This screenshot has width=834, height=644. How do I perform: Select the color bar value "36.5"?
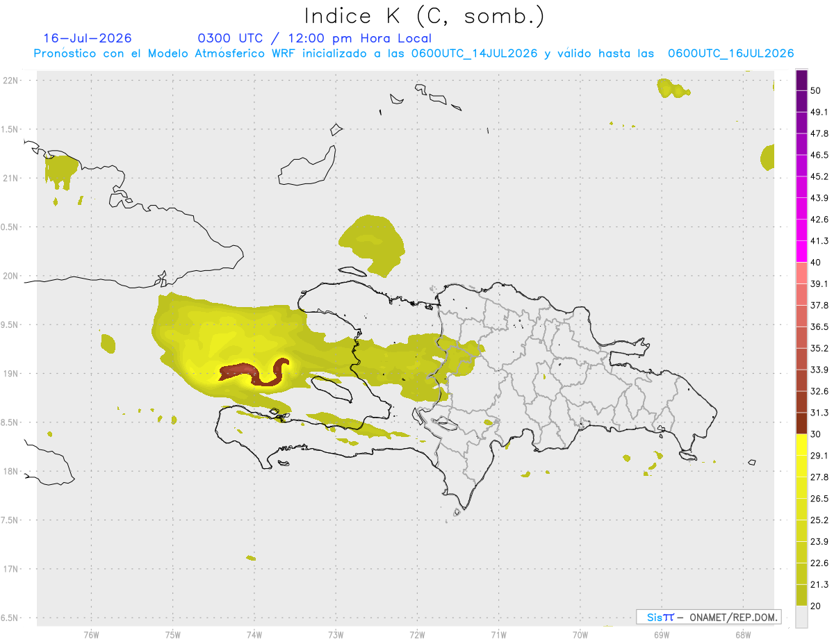coord(819,327)
